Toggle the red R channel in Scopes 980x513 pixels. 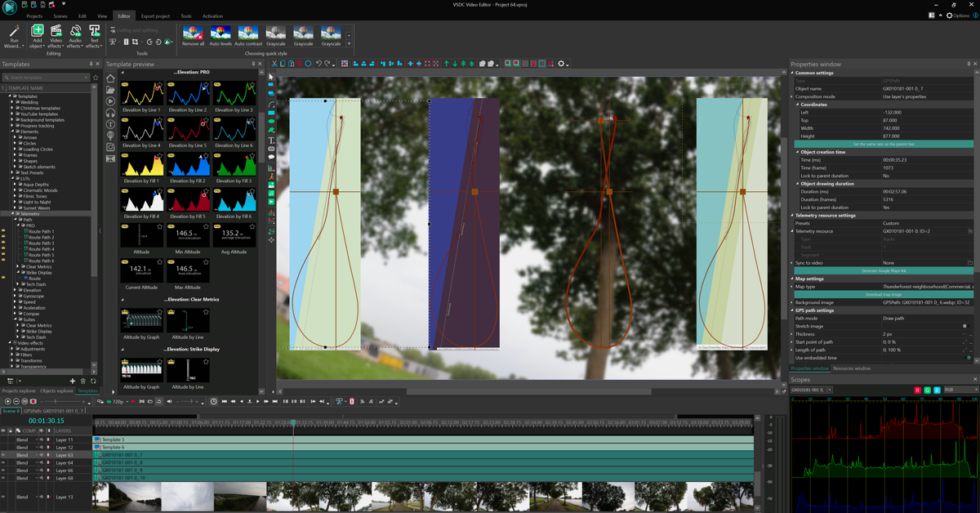tap(918, 390)
